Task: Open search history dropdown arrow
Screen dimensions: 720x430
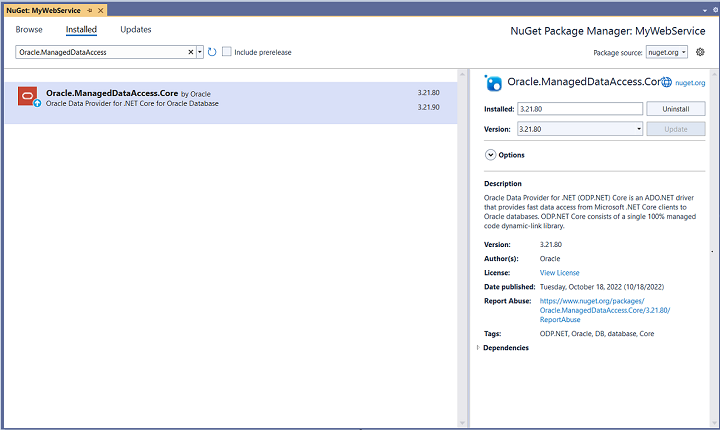Action: tap(200, 52)
